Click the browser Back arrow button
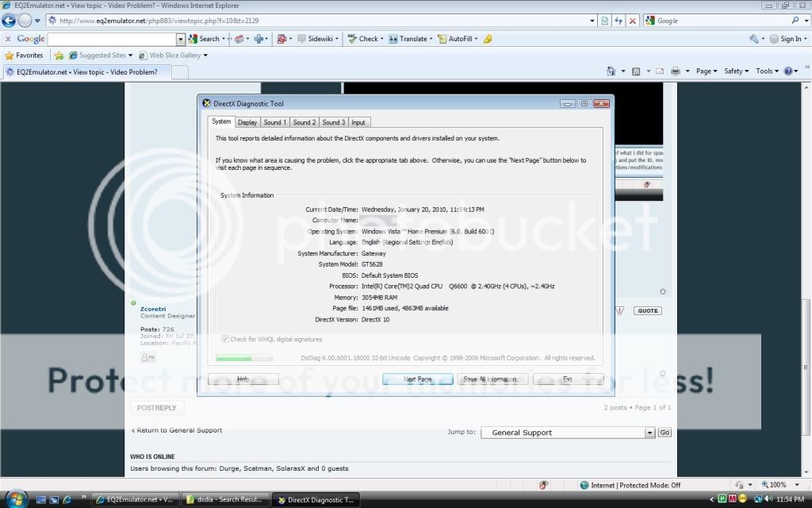The height and width of the screenshot is (508, 812). coord(10,21)
